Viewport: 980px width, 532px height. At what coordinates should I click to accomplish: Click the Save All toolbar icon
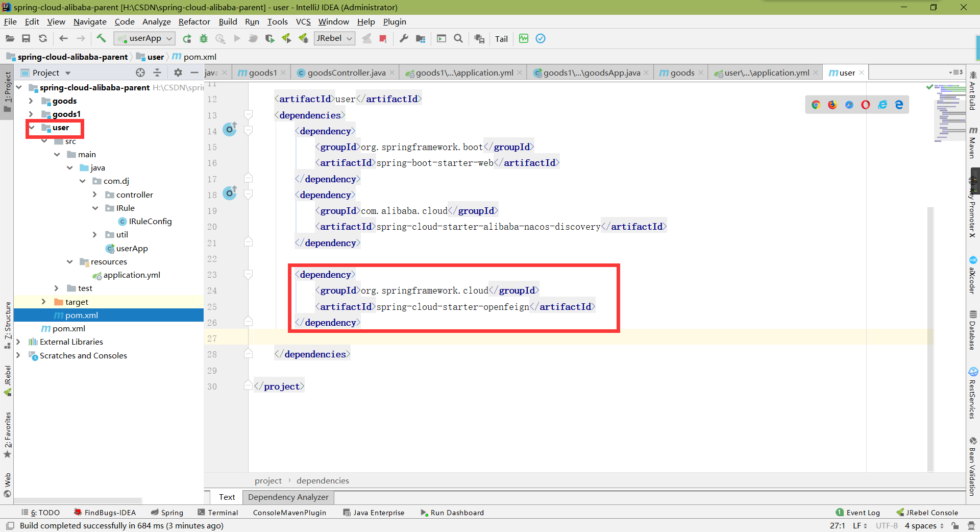[26, 38]
